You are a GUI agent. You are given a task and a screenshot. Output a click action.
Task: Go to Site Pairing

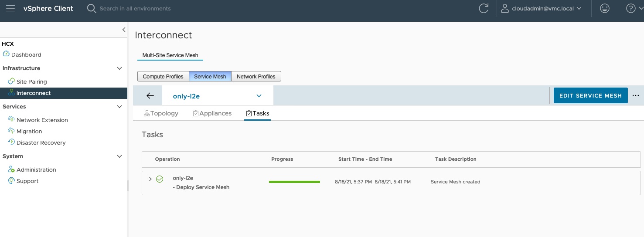coord(31,81)
